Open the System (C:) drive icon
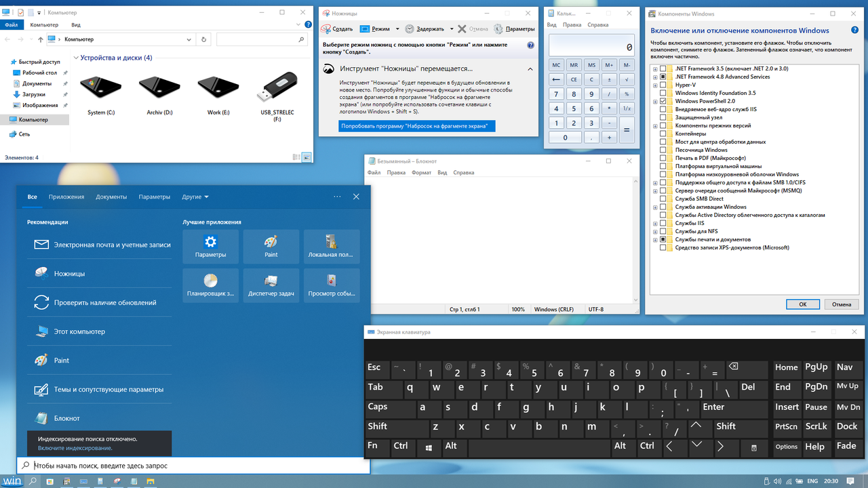868x488 pixels. pyautogui.click(x=100, y=95)
